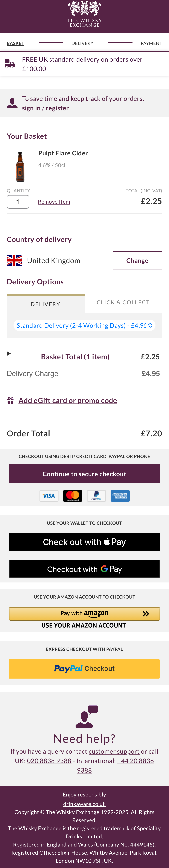The height and width of the screenshot is (868, 169).
Task: Click the quantity input field
Action: pos(18,202)
